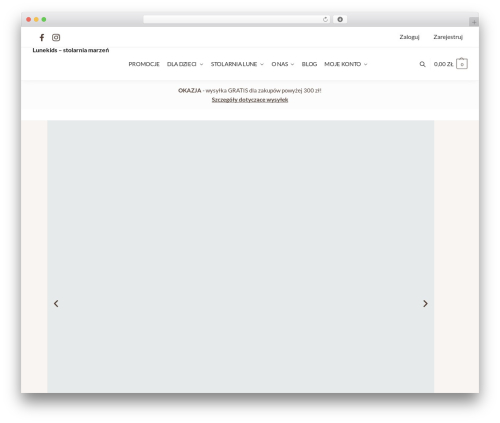Click the 0,00 ZŁ cart total
Screen dimensions: 500x423
click(x=443, y=64)
